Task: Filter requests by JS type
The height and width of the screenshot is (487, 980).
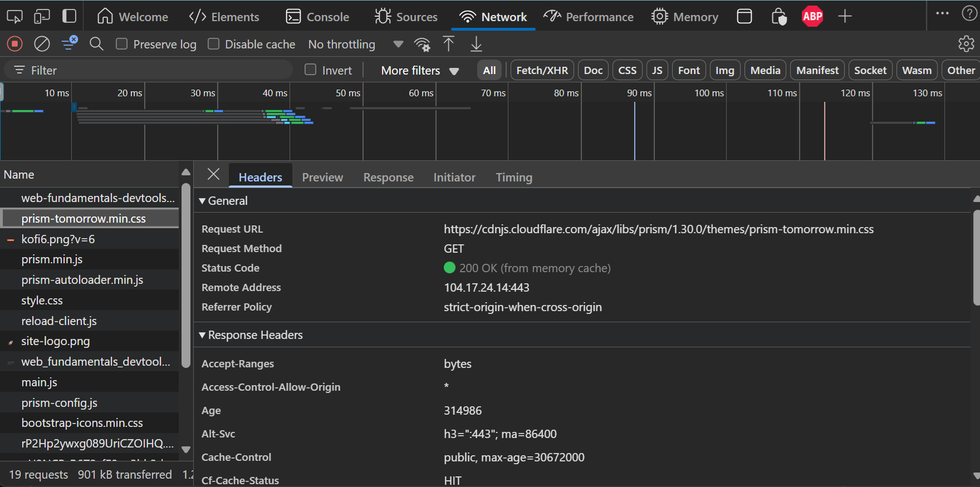Action: click(657, 70)
